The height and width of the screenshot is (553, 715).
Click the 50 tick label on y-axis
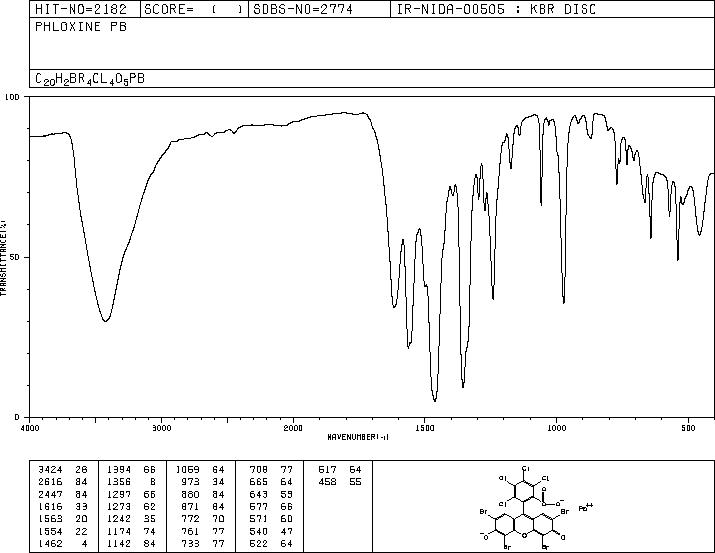coord(15,257)
